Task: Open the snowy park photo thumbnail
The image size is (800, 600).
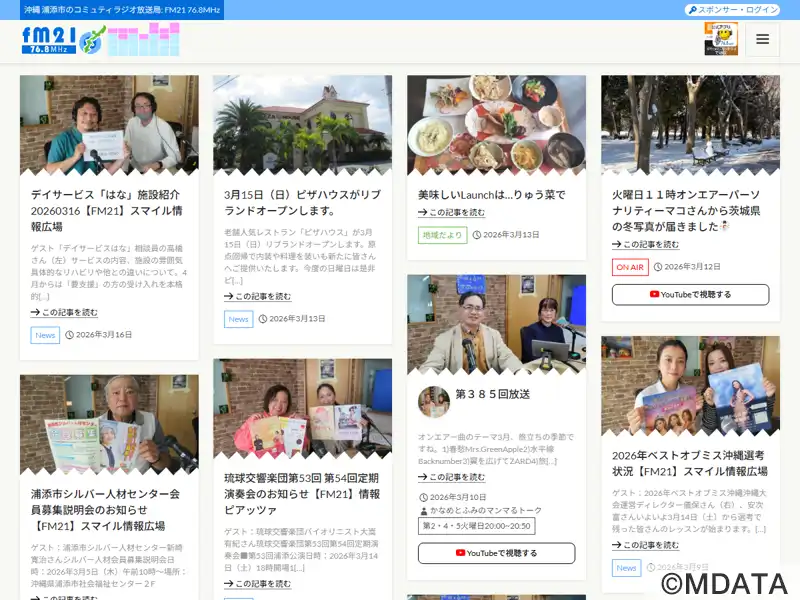Action: 690,125
